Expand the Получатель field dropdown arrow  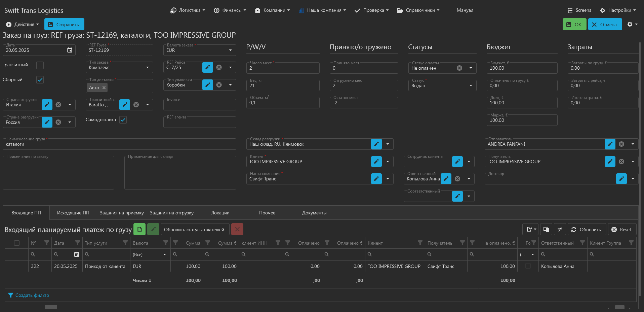[x=633, y=162]
